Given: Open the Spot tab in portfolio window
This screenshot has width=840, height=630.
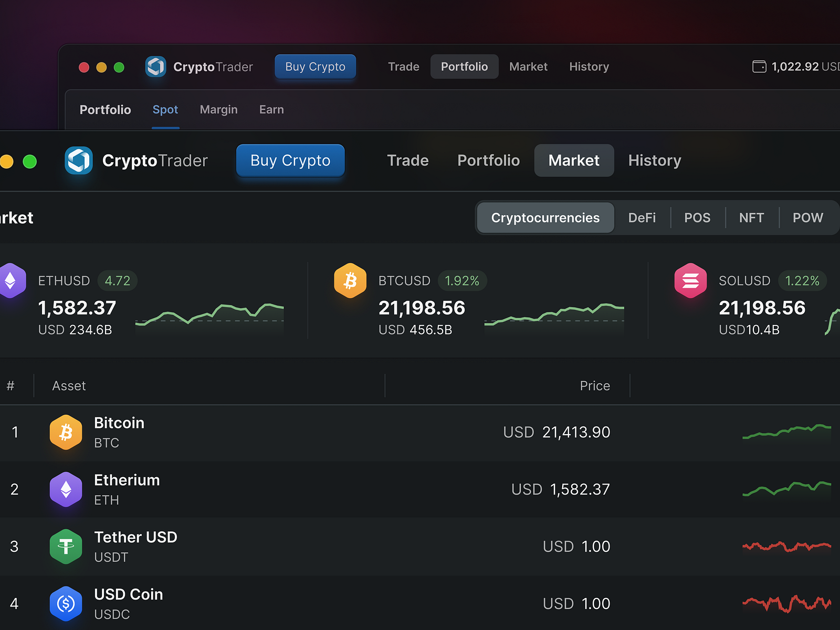Looking at the screenshot, I should [x=165, y=110].
